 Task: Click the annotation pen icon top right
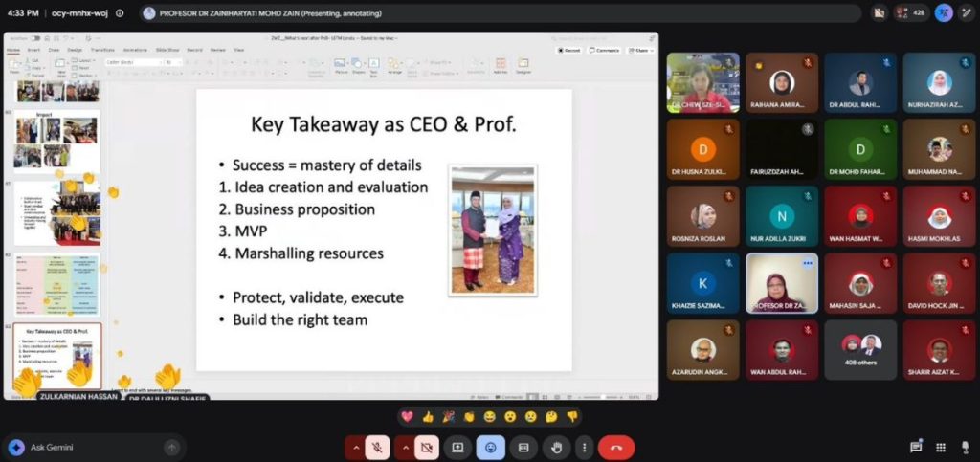pyautogui.click(x=967, y=13)
